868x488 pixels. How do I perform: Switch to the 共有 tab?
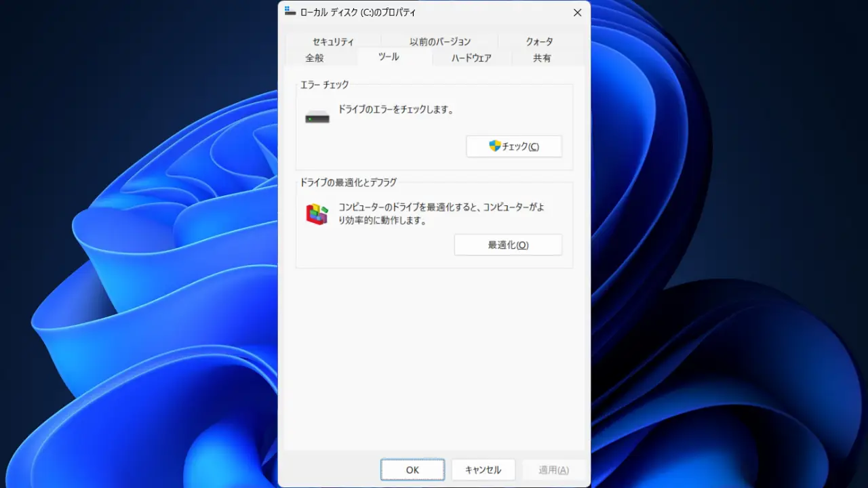point(542,58)
